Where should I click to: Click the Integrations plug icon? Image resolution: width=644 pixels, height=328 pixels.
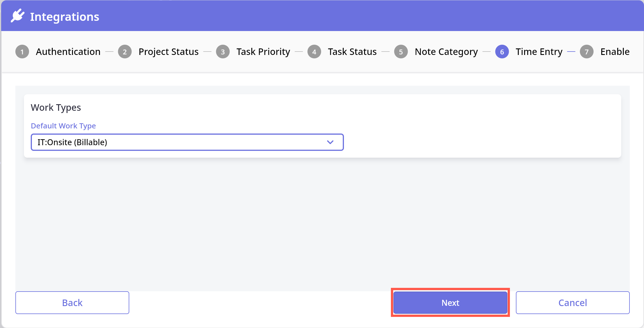tap(18, 16)
